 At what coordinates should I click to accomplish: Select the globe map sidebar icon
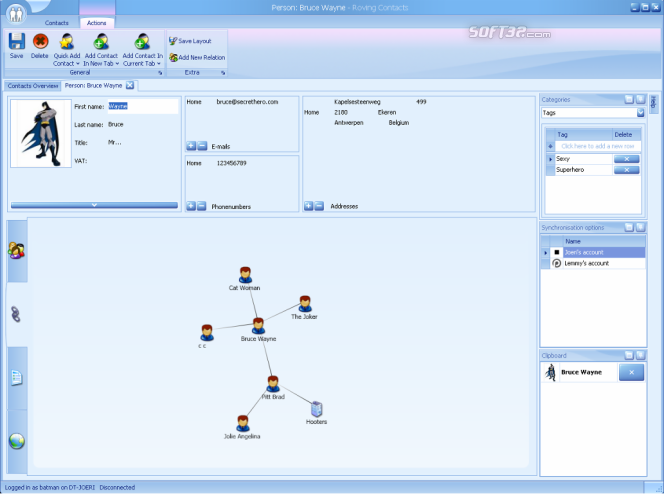tap(17, 441)
